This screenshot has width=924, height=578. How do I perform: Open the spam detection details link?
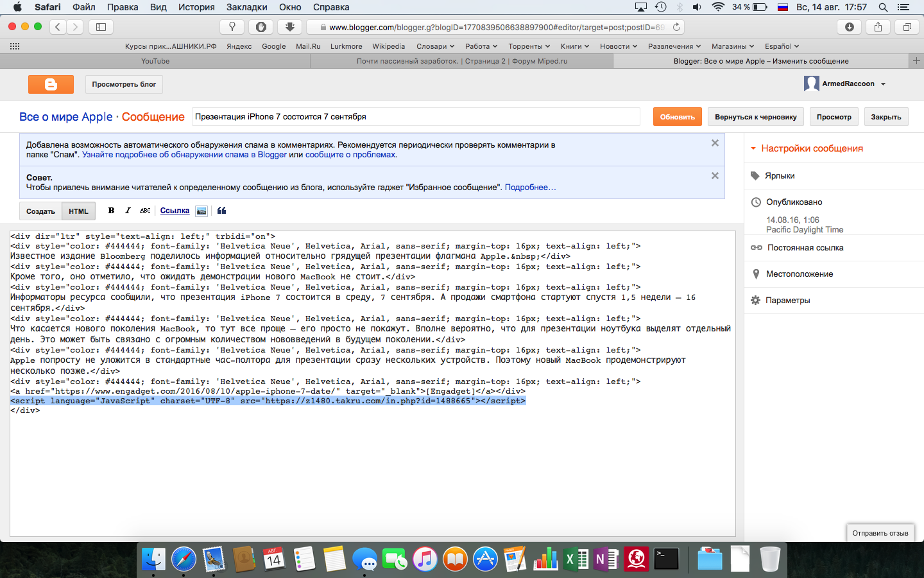point(184,155)
